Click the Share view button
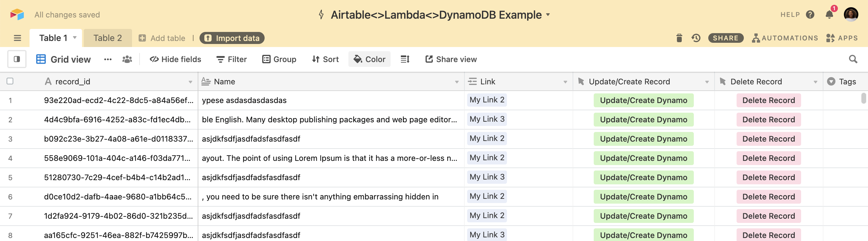 point(451,59)
